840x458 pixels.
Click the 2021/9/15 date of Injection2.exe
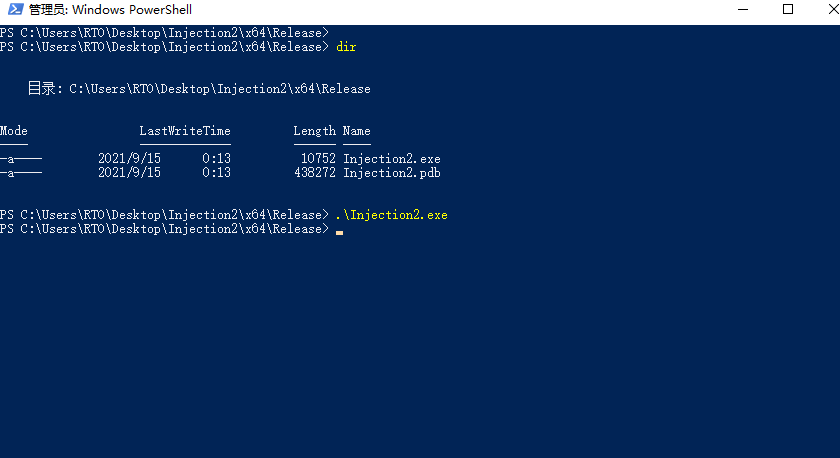(129, 159)
